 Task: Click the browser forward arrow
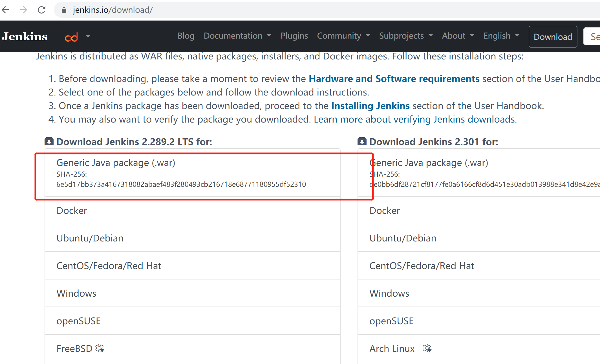23,10
